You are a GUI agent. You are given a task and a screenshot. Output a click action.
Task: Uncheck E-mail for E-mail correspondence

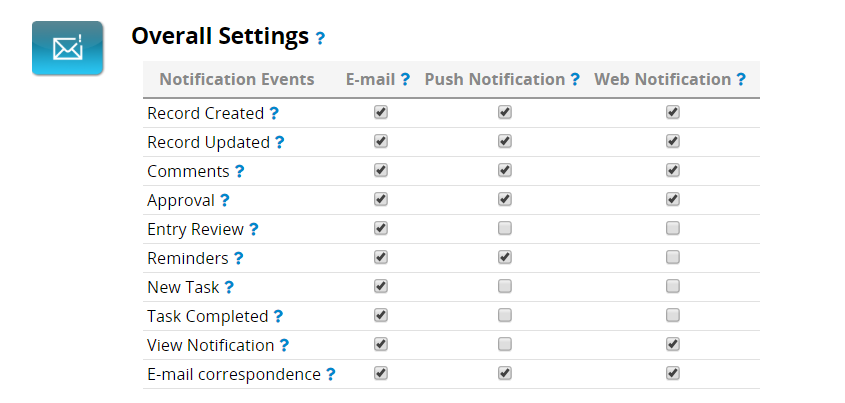381,373
